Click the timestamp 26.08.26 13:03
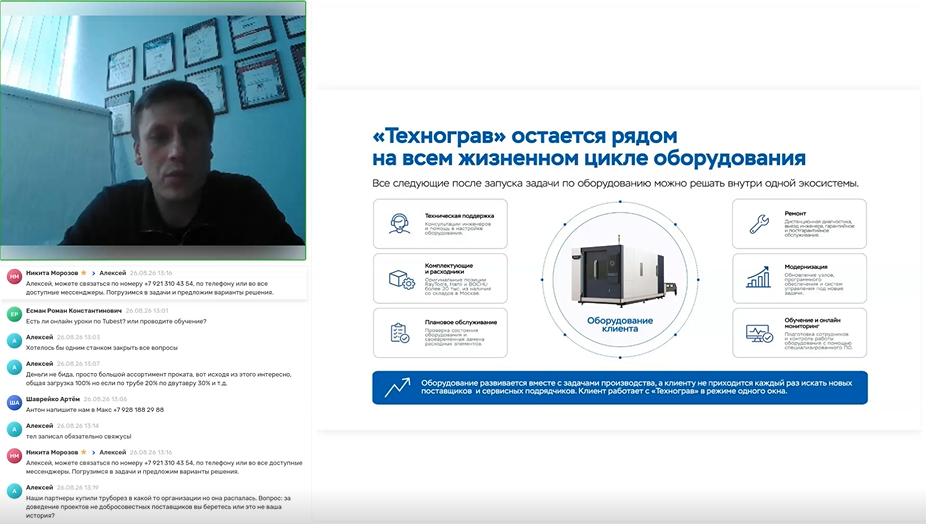 (79, 337)
